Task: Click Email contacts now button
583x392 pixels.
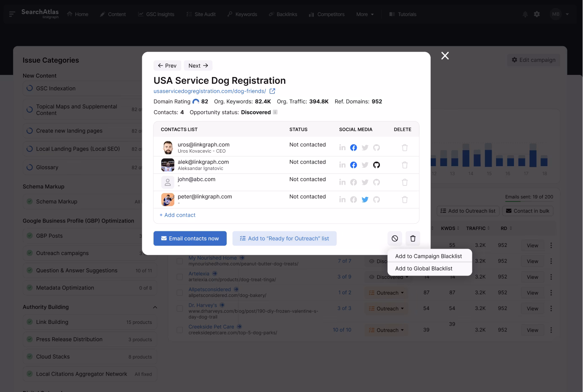Action: [x=190, y=238]
